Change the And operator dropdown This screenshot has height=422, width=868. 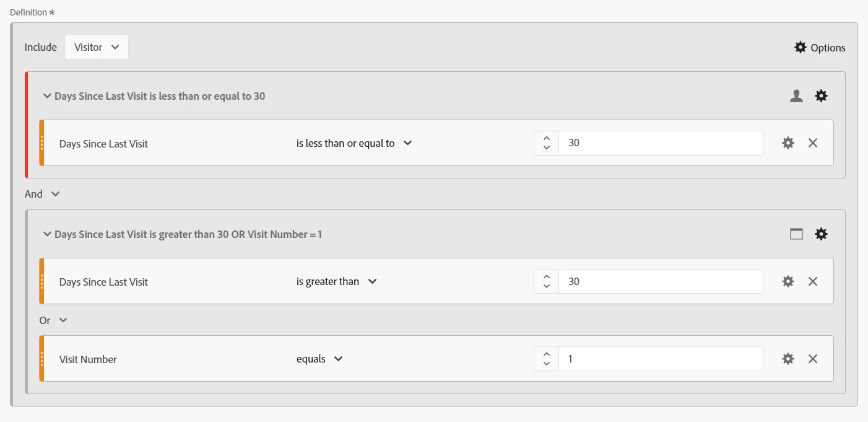click(42, 194)
